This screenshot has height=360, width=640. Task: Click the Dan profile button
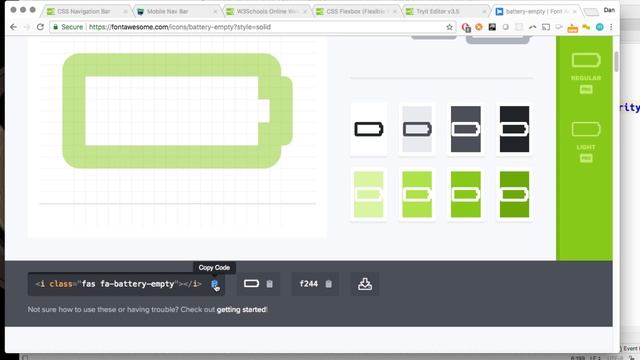(609, 10)
